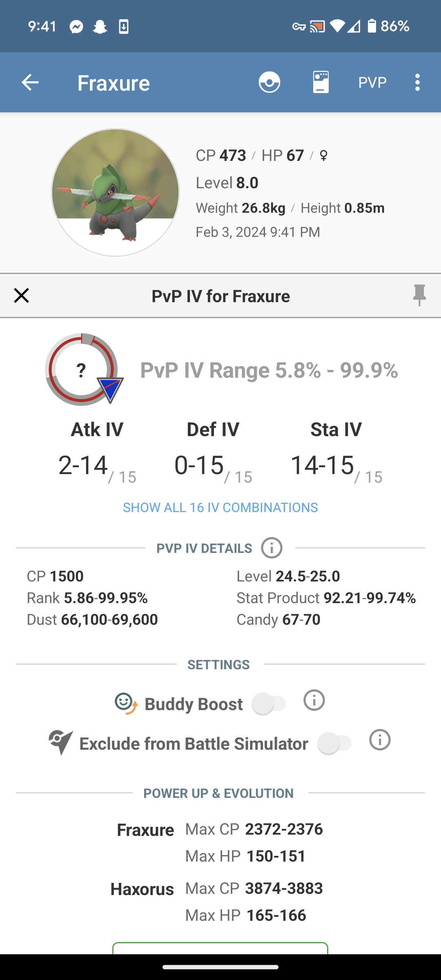Screen dimensions: 441x980
Task: Show all 16 IV combinations
Action: coord(220,508)
